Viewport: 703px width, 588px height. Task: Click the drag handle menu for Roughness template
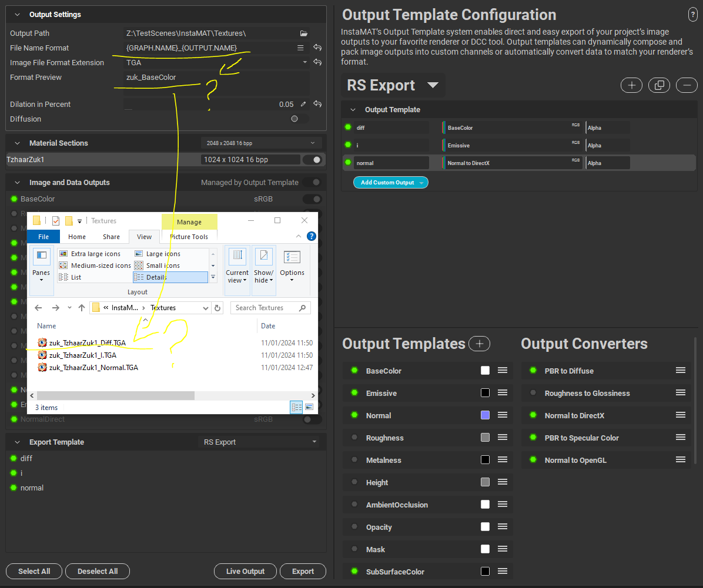pyautogui.click(x=503, y=438)
